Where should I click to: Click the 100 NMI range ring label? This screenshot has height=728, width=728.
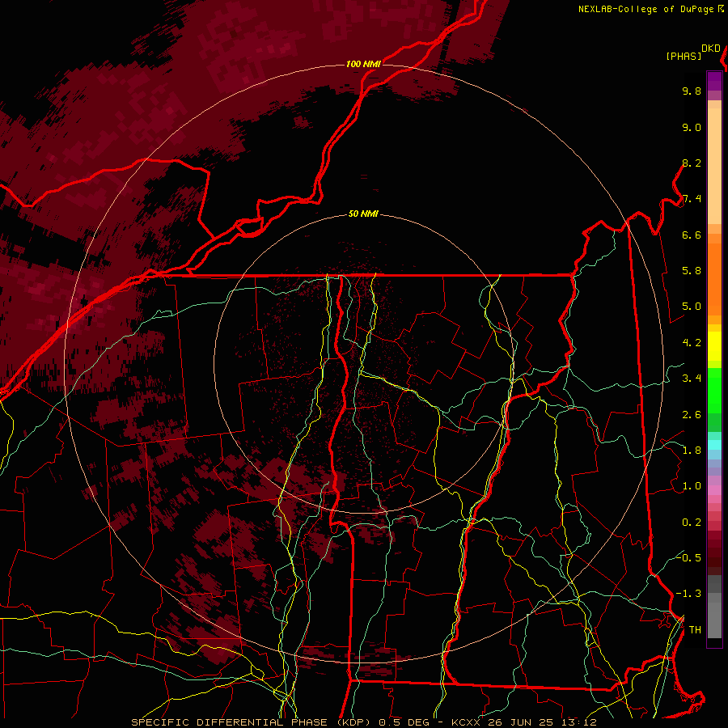click(x=363, y=64)
